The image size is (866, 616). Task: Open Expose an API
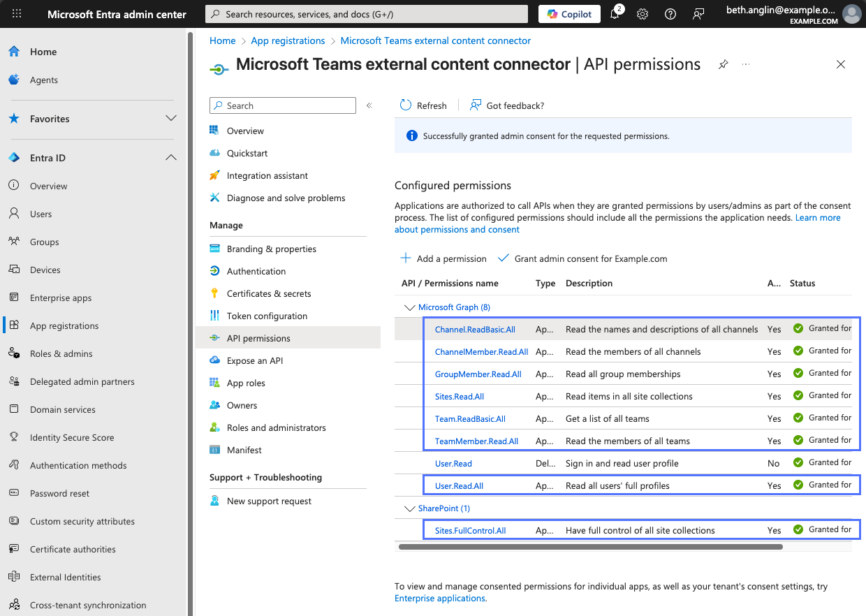(x=255, y=360)
